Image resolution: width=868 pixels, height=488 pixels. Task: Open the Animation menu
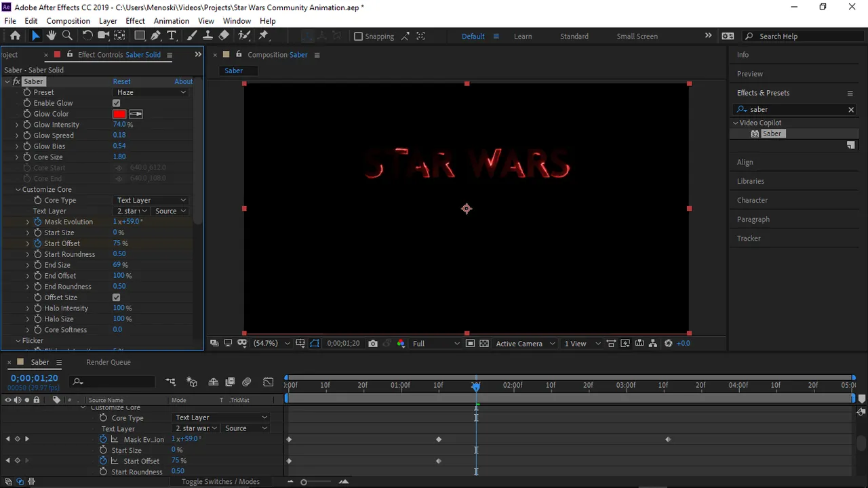click(171, 21)
